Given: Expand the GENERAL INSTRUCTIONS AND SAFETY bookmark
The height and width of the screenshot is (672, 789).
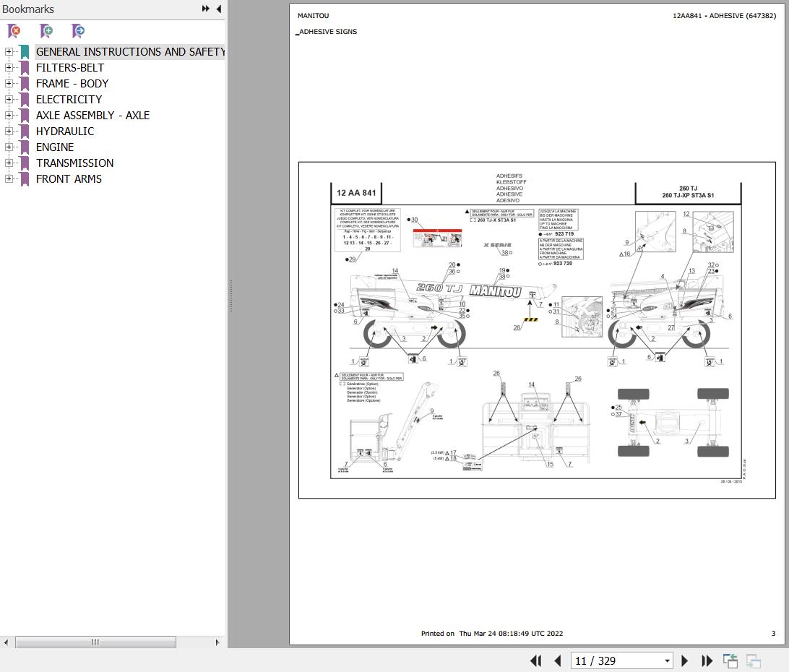Looking at the screenshot, I should (x=9, y=51).
